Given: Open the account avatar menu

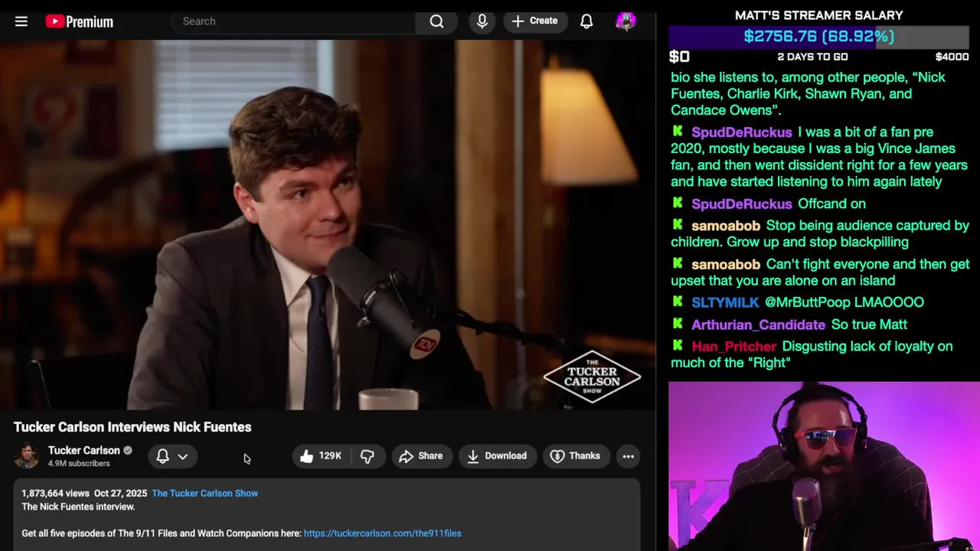Looking at the screenshot, I should point(626,21).
